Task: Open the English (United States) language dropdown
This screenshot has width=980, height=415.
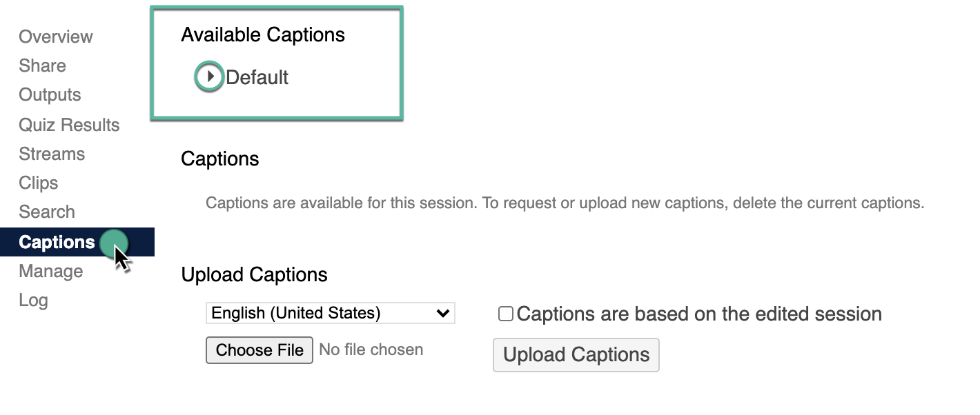Action: 330,313
